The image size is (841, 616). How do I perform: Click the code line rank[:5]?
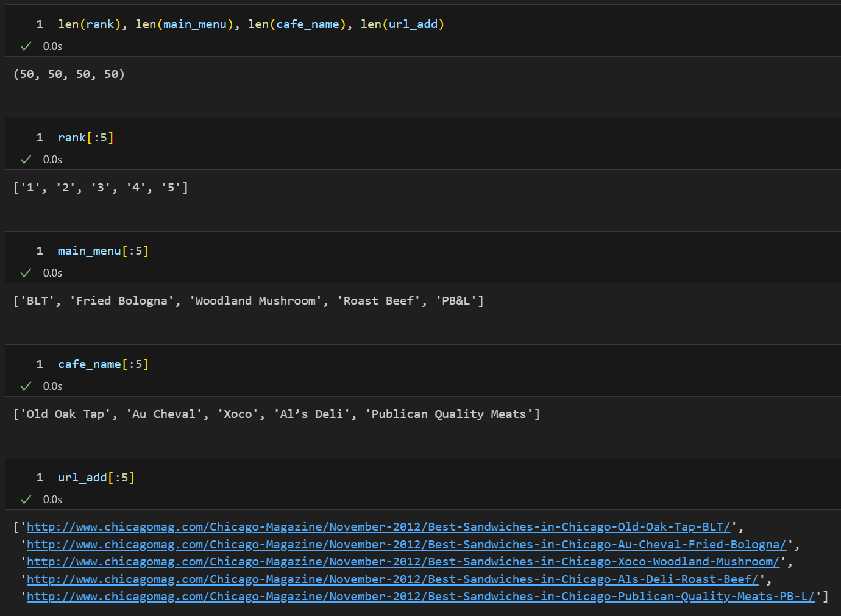coord(86,138)
